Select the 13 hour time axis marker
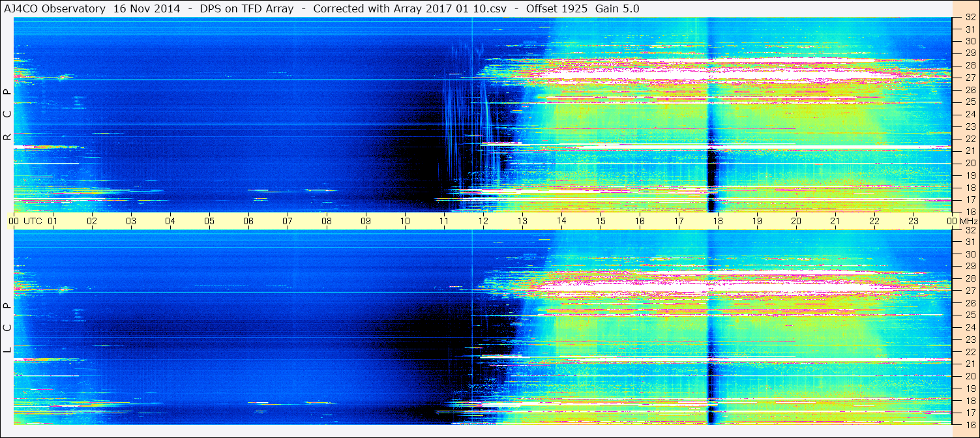This screenshot has width=980, height=438. coord(522,221)
